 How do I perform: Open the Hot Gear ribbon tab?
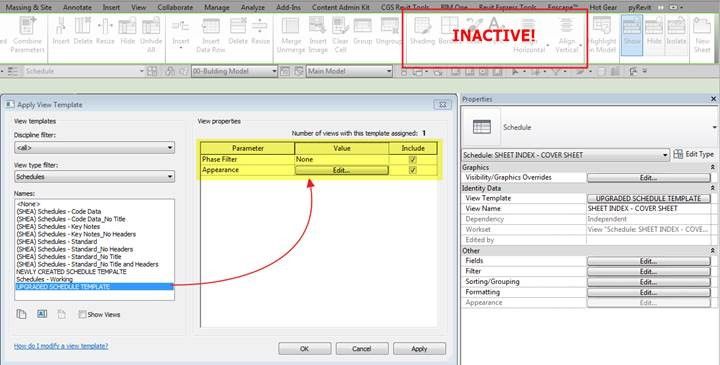(603, 7)
